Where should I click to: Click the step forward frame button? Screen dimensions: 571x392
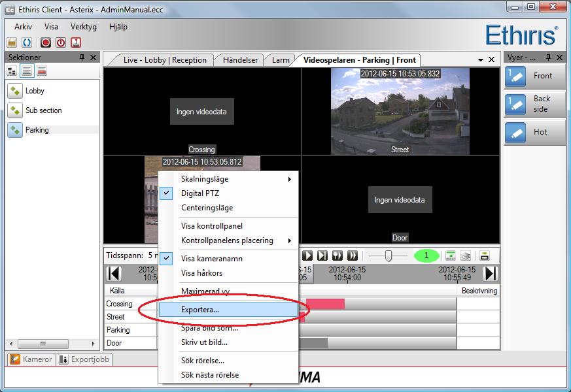tap(322, 255)
